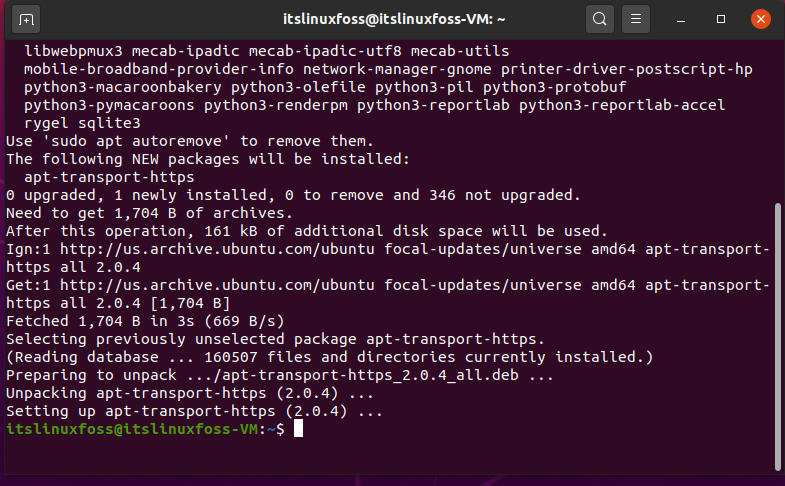This screenshot has height=486, width=785.
Task: Click the green itslinuxfoss@itslinuxfoss-VM prompt text
Action: pos(132,429)
